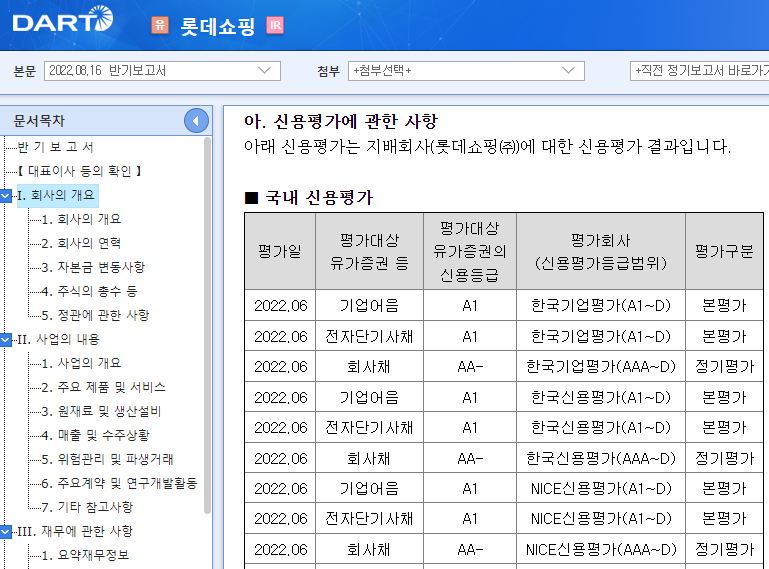Open 2. 주요 제품 및 서비스 subsection
The height and width of the screenshot is (569, 769).
click(x=103, y=387)
